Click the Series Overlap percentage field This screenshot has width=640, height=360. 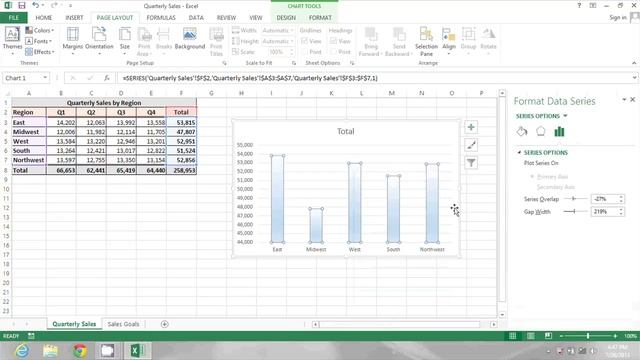pyautogui.click(x=604, y=199)
